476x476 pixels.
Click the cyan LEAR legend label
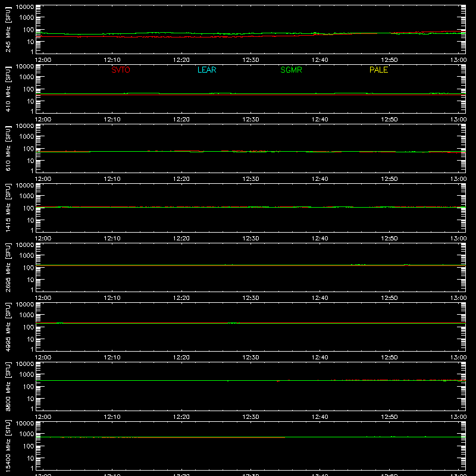206,70
